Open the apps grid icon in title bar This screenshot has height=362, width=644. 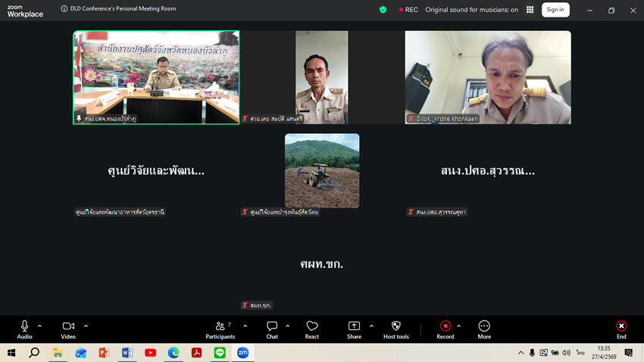coord(530,10)
